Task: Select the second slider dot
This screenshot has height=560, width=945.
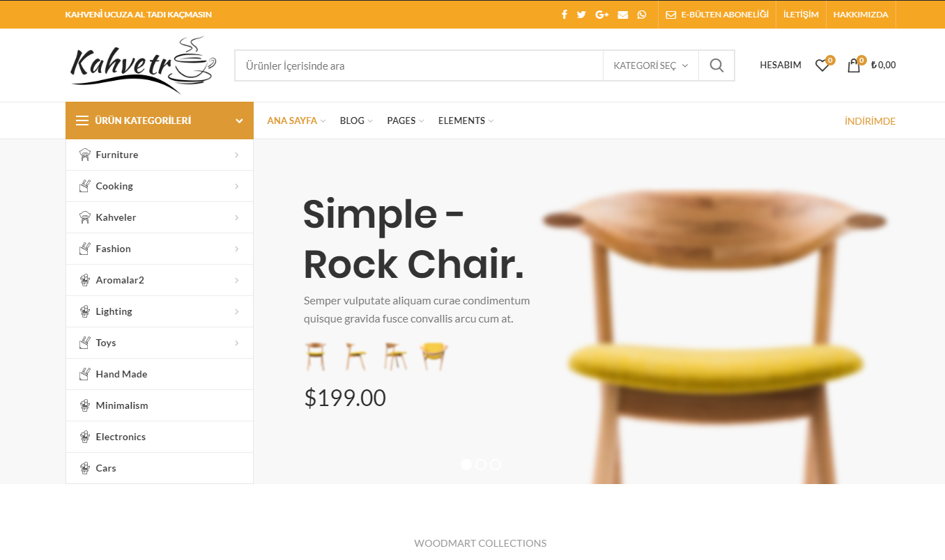Action: click(481, 465)
